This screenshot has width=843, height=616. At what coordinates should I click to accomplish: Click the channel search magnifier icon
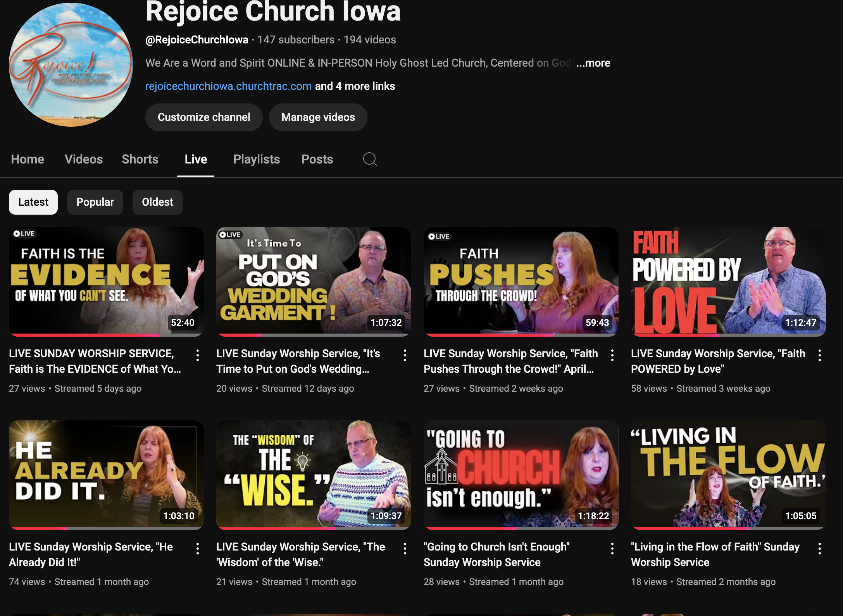point(370,159)
